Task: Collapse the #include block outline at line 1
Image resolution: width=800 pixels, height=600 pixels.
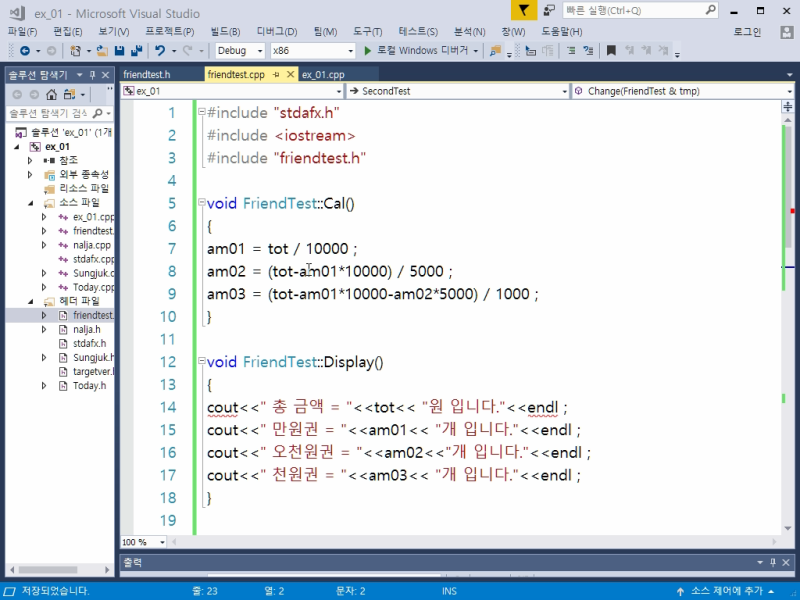Action: [x=202, y=111]
